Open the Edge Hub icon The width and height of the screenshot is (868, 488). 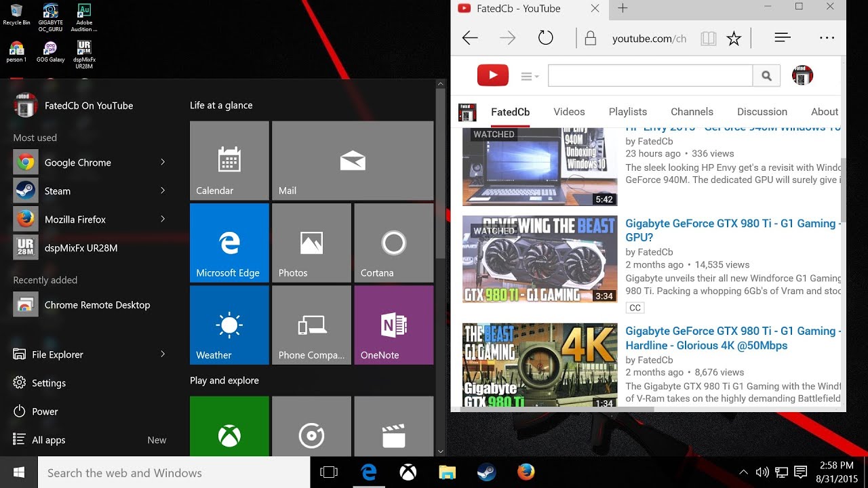(x=783, y=38)
